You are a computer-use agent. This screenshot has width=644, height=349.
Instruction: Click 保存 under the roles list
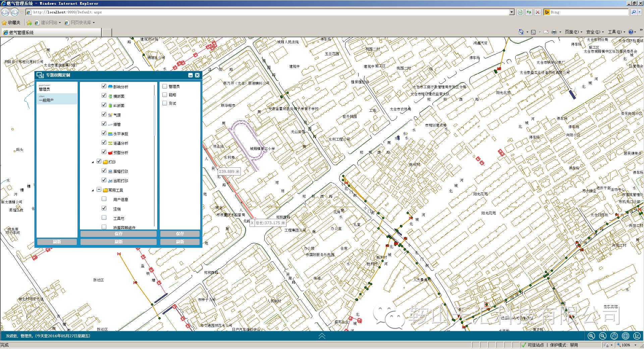pos(180,234)
